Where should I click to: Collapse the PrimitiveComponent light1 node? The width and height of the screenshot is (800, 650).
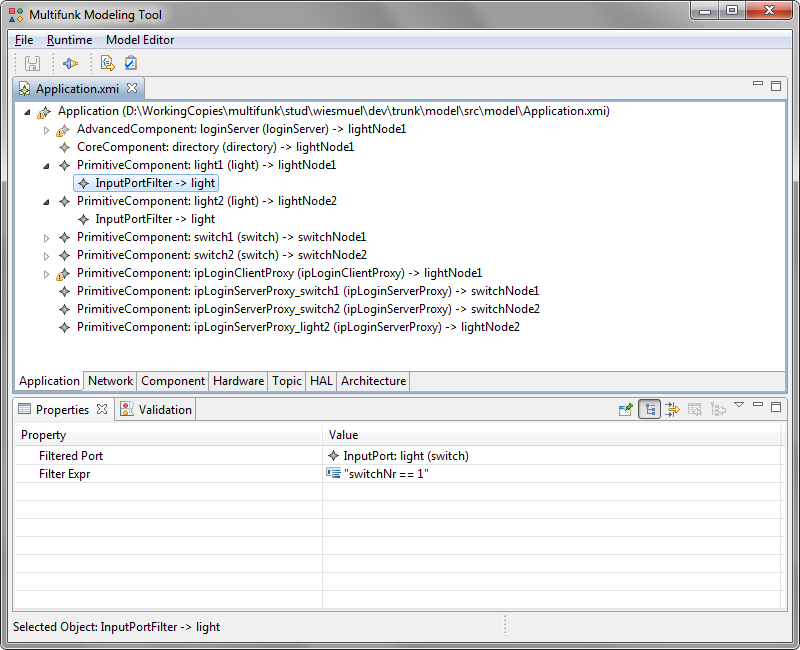click(46, 166)
